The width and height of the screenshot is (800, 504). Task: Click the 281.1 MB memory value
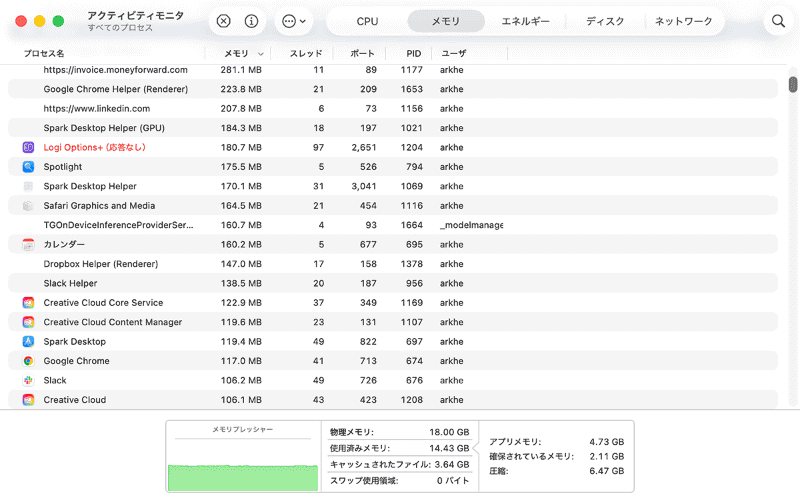click(241, 70)
